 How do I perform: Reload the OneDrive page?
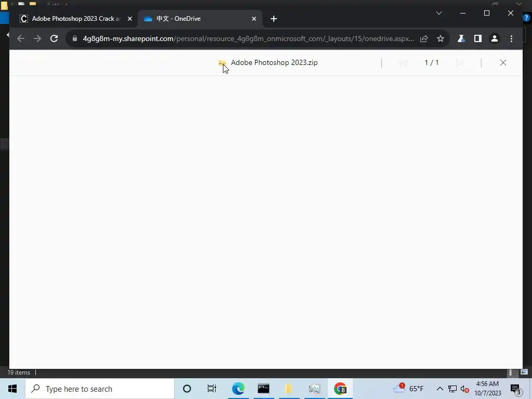(x=54, y=38)
